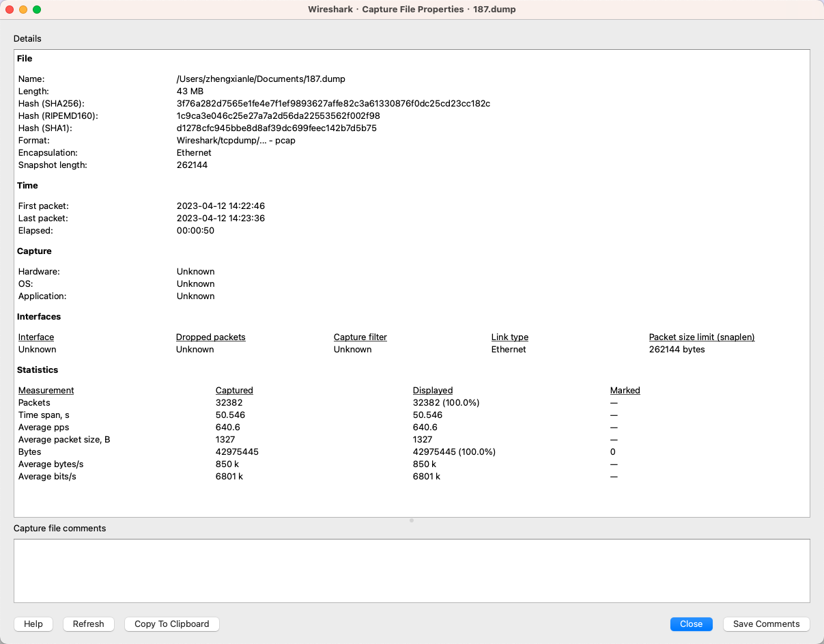Click the Captured column header
This screenshot has width=824, height=644.
pos(234,390)
